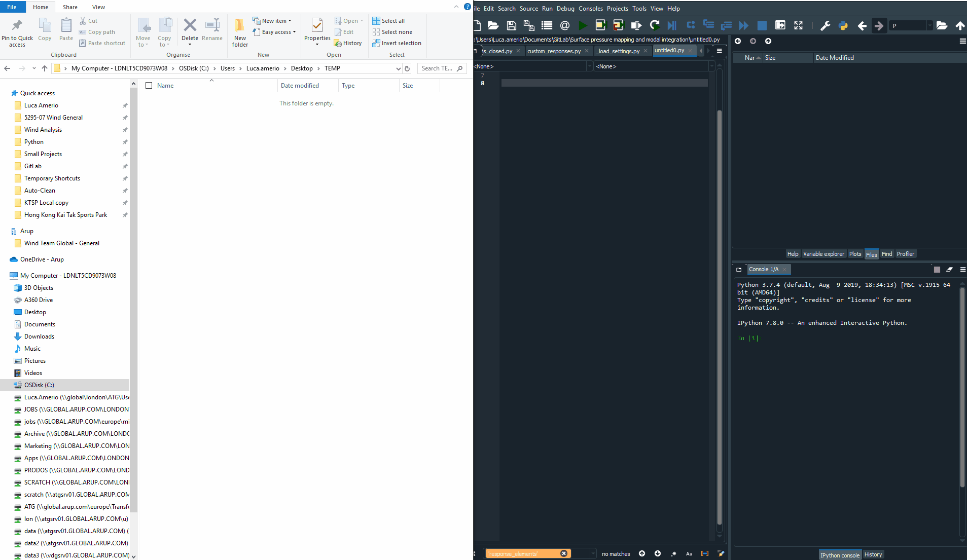Viewport: 967px width, 560px height.
Task: Open recent locations dropdown arrow
Action: click(34, 68)
